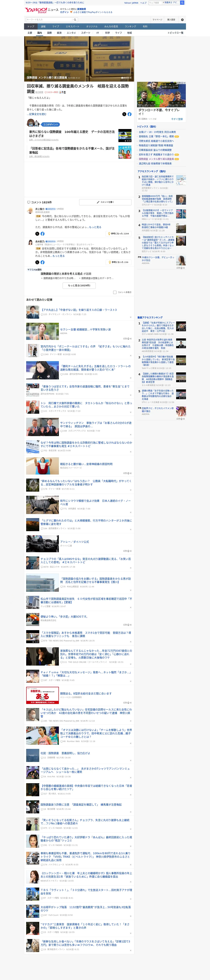Close the セクシー女優 ABEMA ad in related articles
210x980 pixels.
pos(130,338)
